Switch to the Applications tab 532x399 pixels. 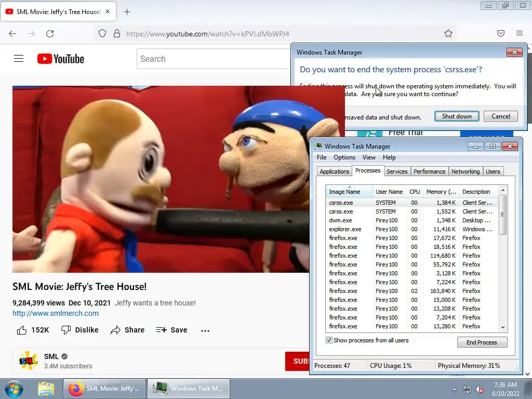click(x=334, y=171)
